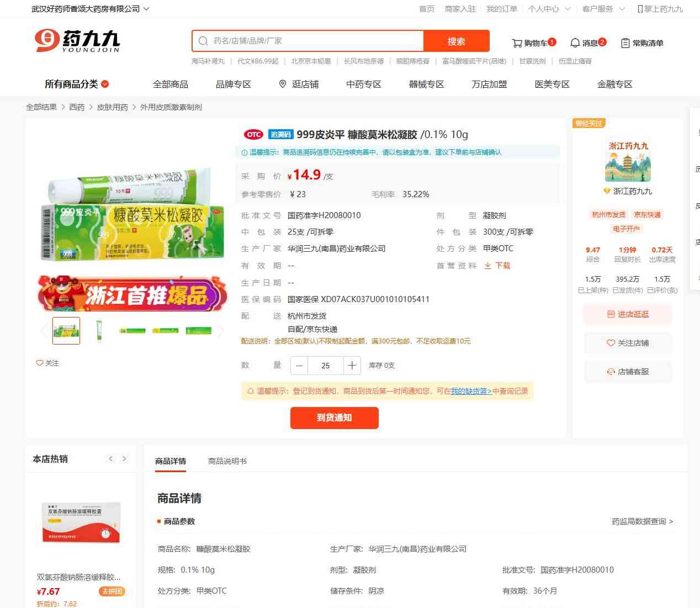This screenshot has width=700, height=608.
Task: Open the 我的缺货篮 link
Action: [x=471, y=391]
